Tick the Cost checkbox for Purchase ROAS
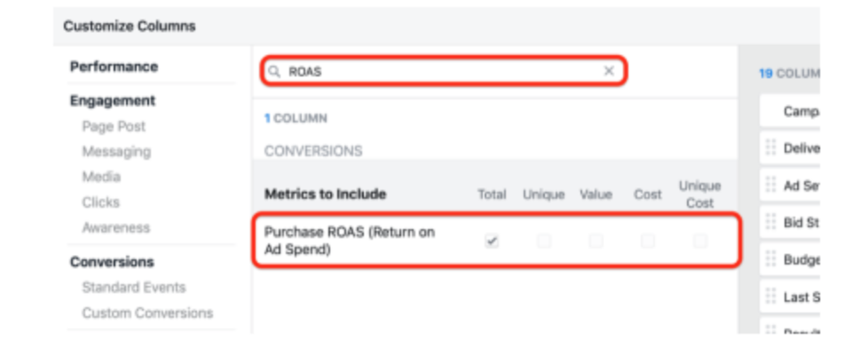This screenshot has height=348, width=868. 648,241
